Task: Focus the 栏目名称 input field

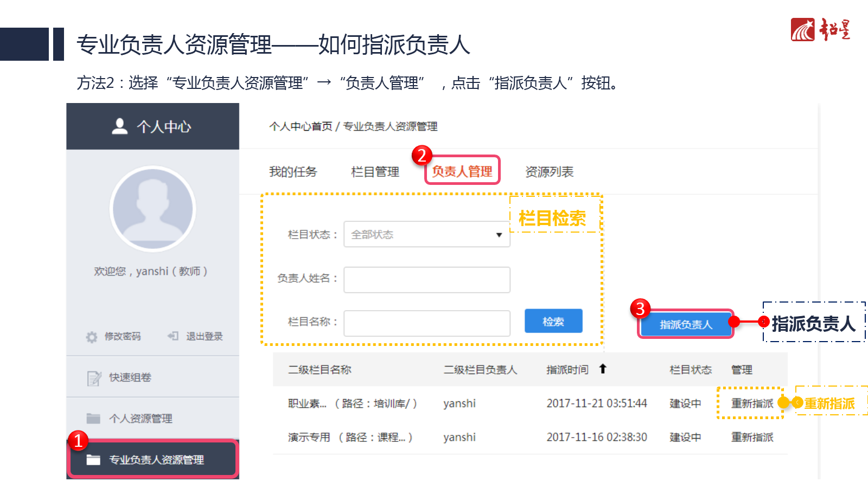Action: tap(427, 323)
